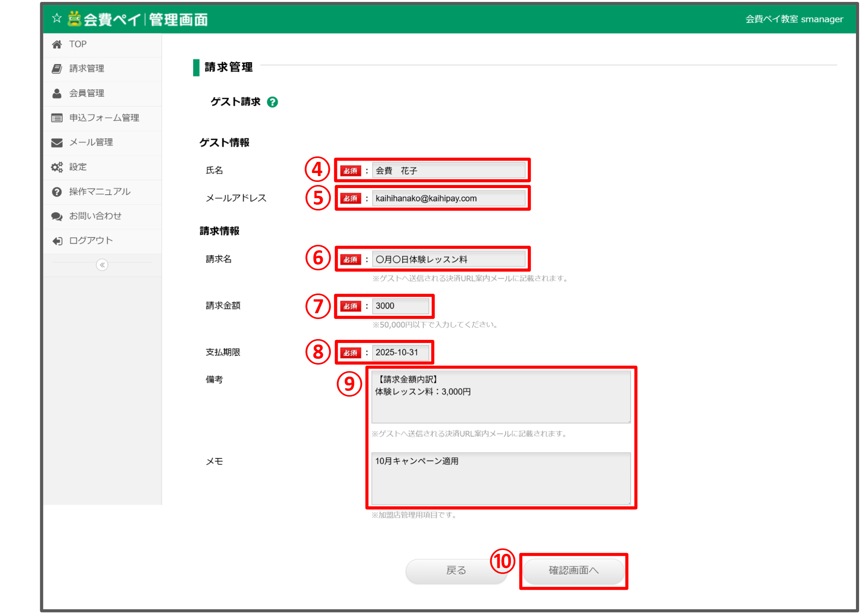Click the メール管理 envelope icon
This screenshot has height=616, width=861.
pyautogui.click(x=57, y=142)
